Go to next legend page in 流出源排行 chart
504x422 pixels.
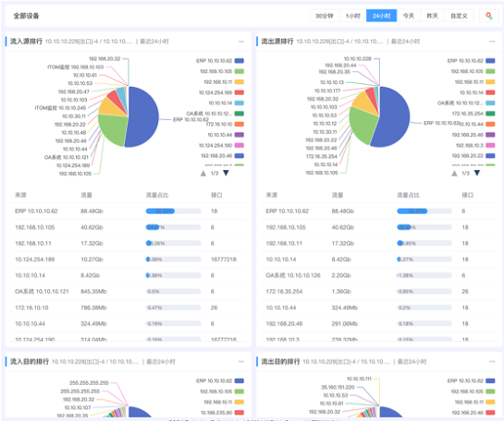(477, 173)
